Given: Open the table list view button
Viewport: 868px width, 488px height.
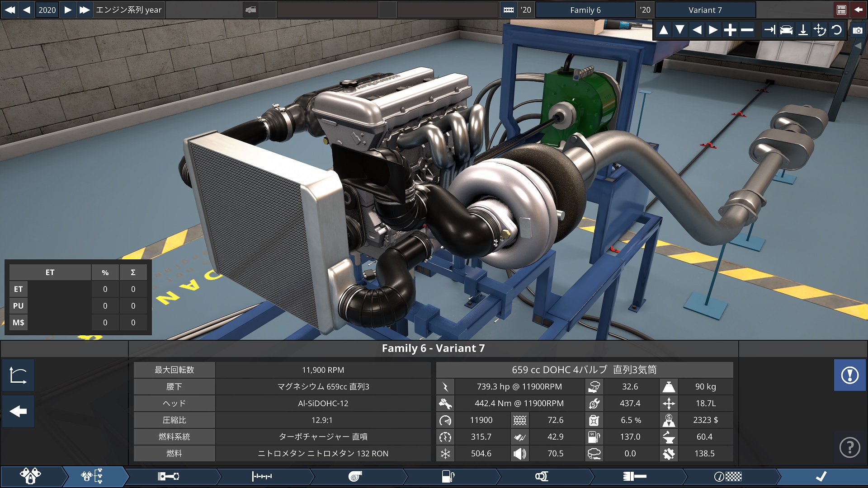Looking at the screenshot, I should 841,9.
